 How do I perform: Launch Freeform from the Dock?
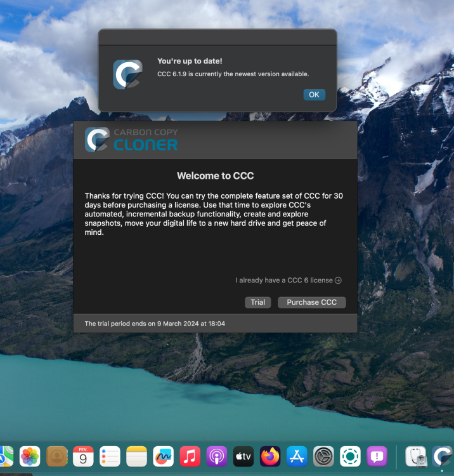(163, 456)
